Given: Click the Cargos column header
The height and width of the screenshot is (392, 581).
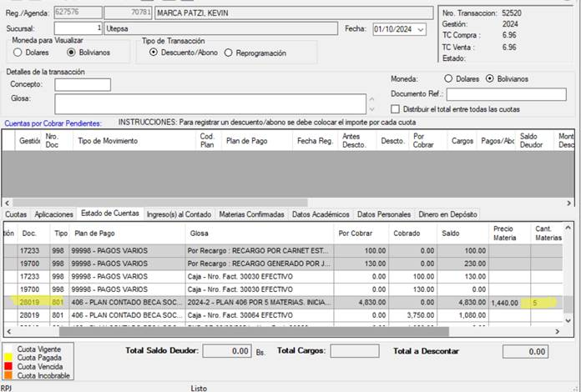Looking at the screenshot, I should [462, 141].
